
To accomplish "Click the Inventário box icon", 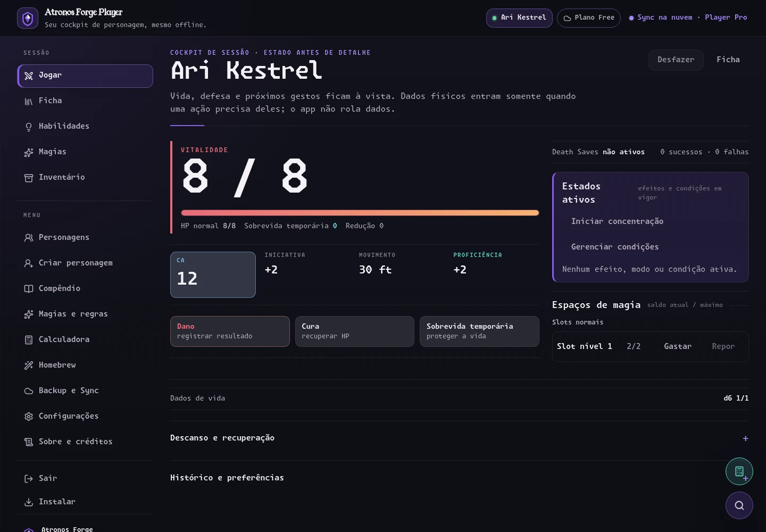I will (x=29, y=178).
